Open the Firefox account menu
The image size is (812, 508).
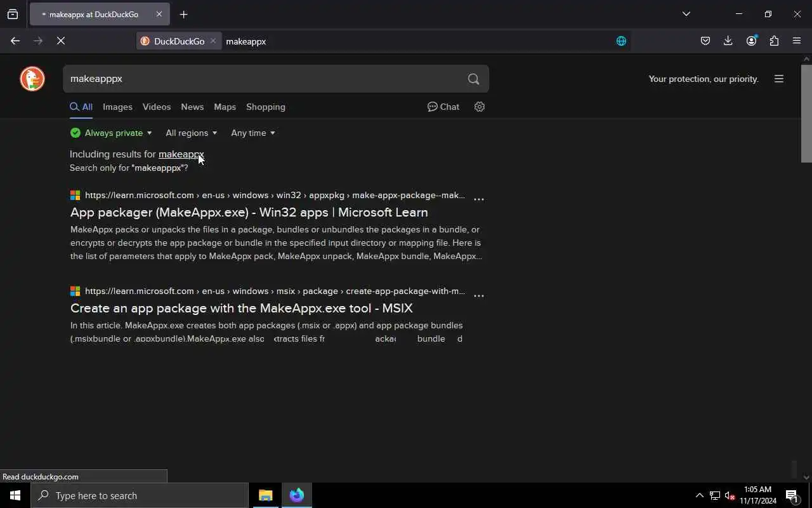(x=751, y=41)
